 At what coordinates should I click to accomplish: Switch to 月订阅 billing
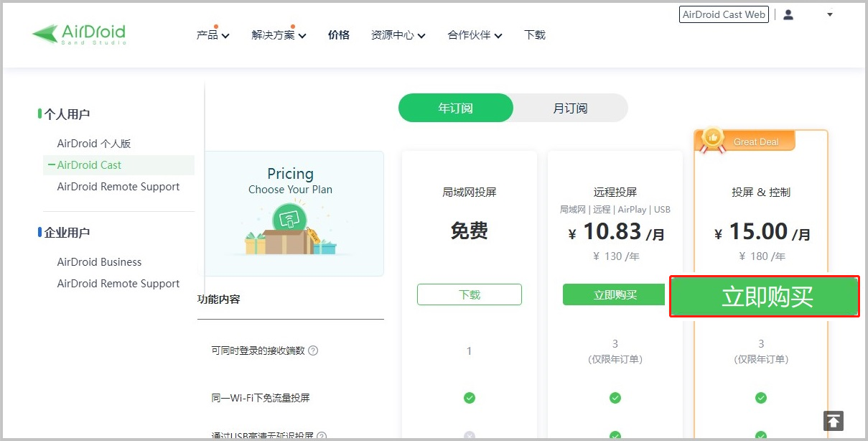571,108
